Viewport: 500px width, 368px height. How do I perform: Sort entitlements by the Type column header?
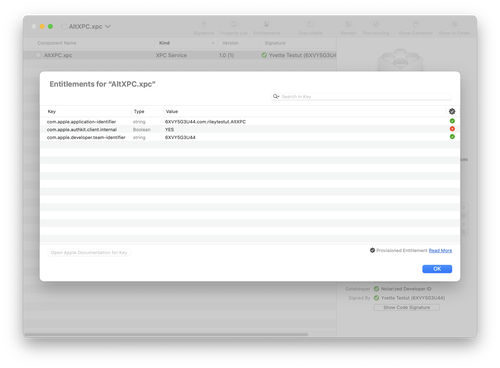(139, 111)
